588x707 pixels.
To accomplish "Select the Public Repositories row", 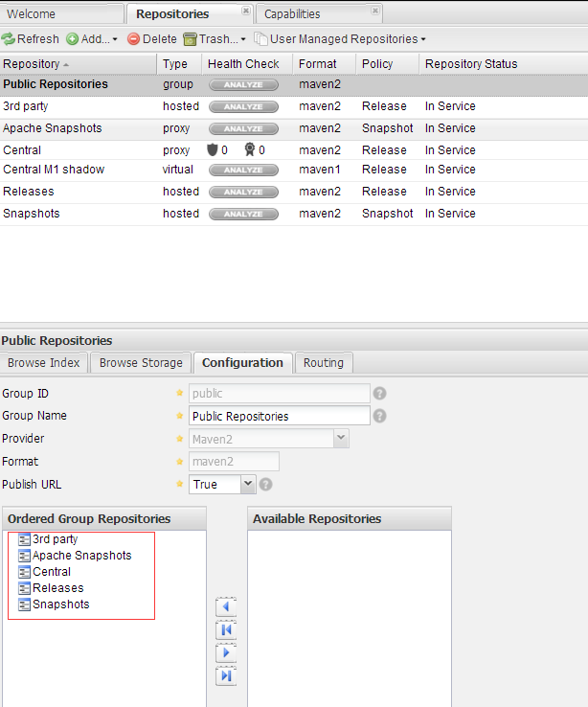I will (x=294, y=84).
